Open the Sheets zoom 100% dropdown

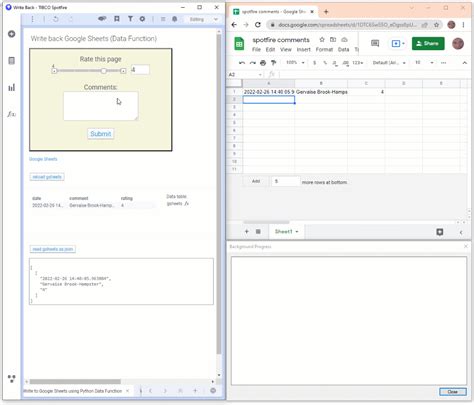(295, 63)
